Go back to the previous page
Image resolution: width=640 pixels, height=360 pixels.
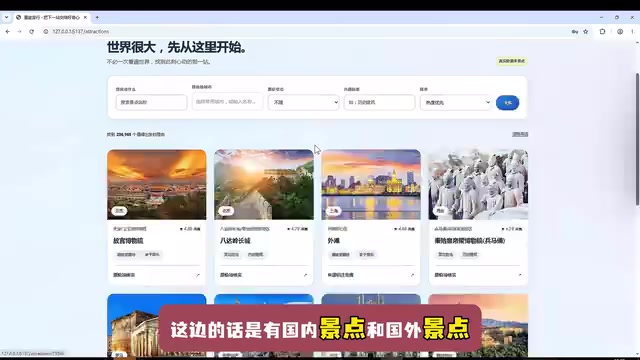pos(8,31)
